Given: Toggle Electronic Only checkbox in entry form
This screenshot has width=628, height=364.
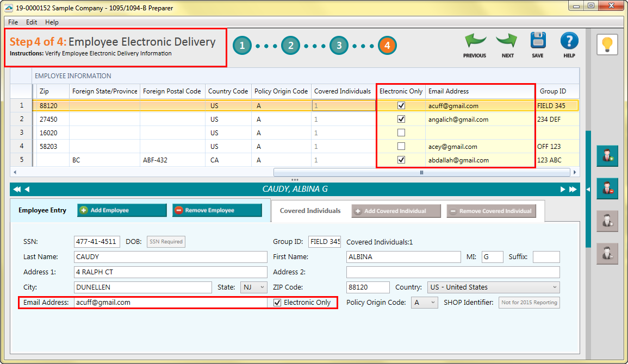Looking at the screenshot, I should click(278, 303).
